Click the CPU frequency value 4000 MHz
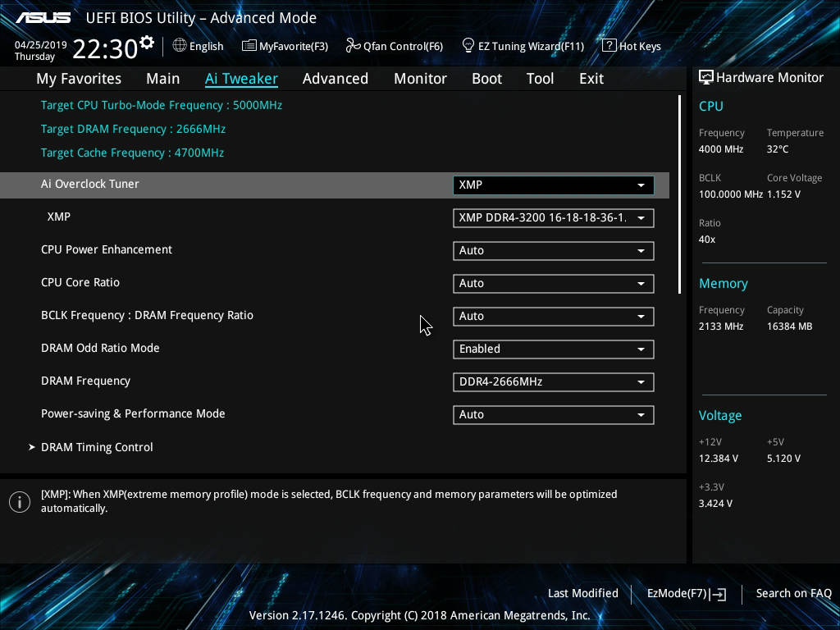 (721, 149)
